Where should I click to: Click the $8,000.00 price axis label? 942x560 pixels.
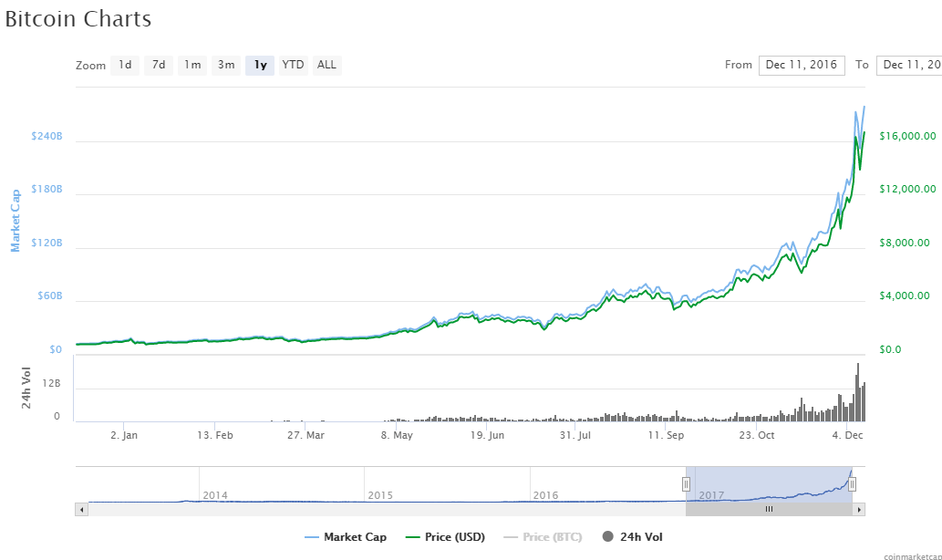pyautogui.click(x=905, y=243)
